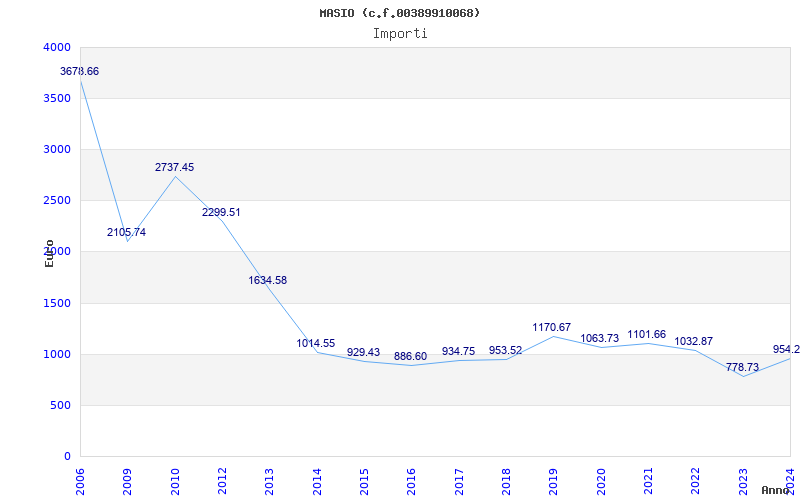Click the Importi subtitle
The image size is (800, 500).
400,33
